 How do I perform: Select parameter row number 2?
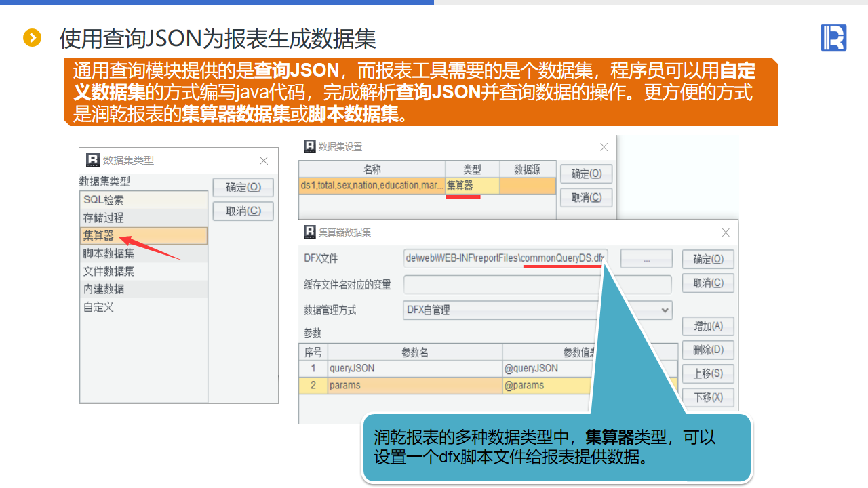(313, 385)
